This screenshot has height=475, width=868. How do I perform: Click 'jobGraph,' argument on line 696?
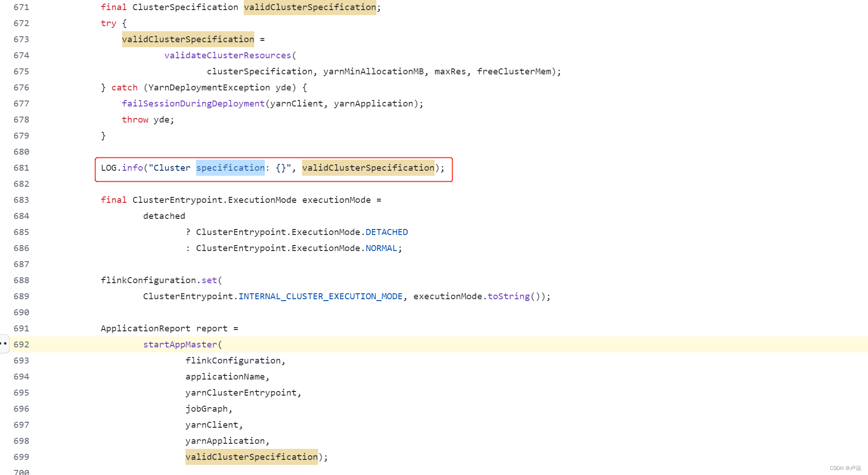coord(209,409)
